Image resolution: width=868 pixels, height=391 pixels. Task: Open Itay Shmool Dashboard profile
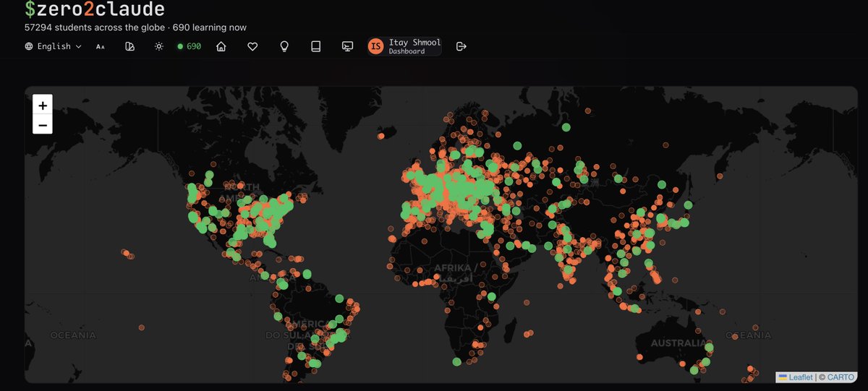pos(404,46)
